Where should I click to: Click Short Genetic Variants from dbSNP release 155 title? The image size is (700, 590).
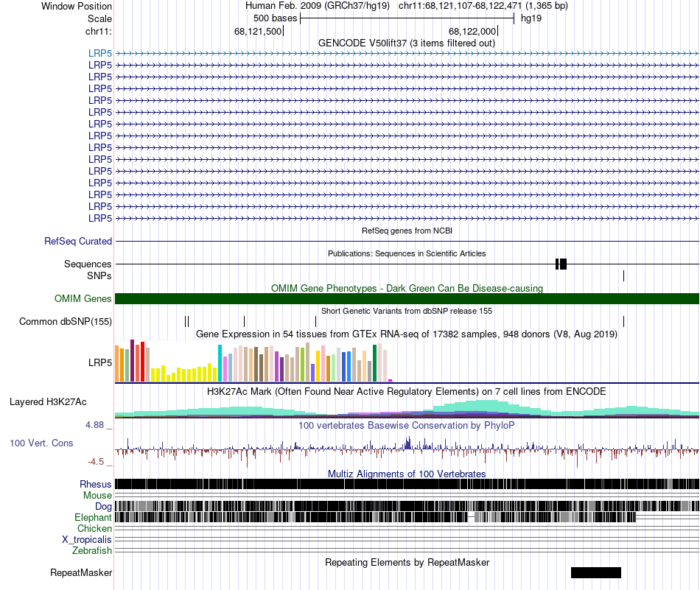click(x=407, y=311)
